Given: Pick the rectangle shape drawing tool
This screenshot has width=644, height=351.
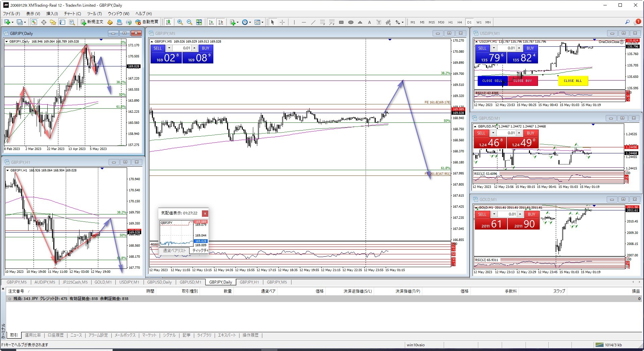Looking at the screenshot, I should coord(341,22).
